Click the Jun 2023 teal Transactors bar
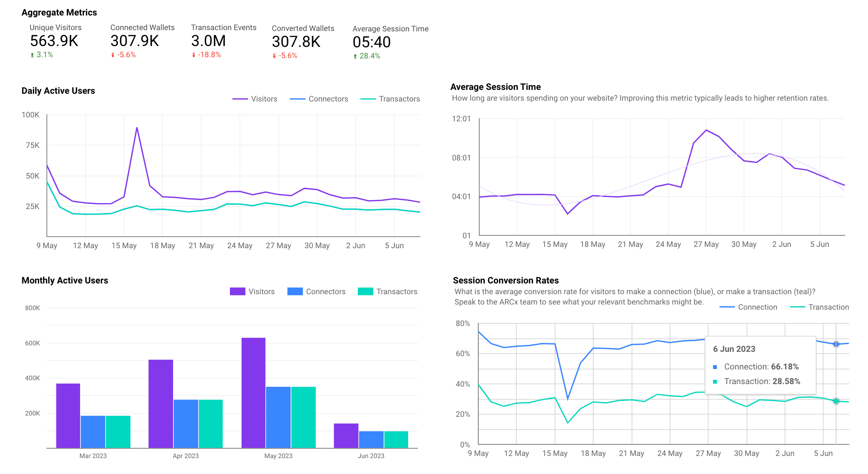This screenshot has height=474, width=868. [396, 439]
